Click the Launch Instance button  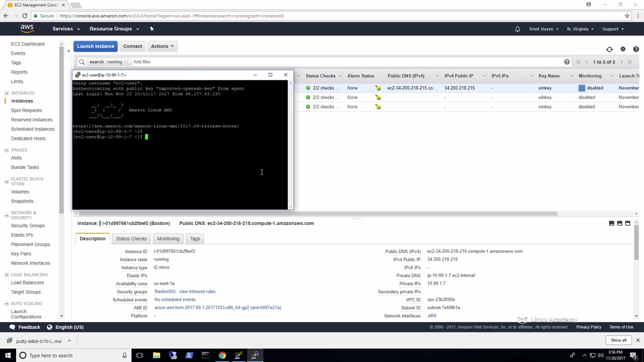(96, 46)
